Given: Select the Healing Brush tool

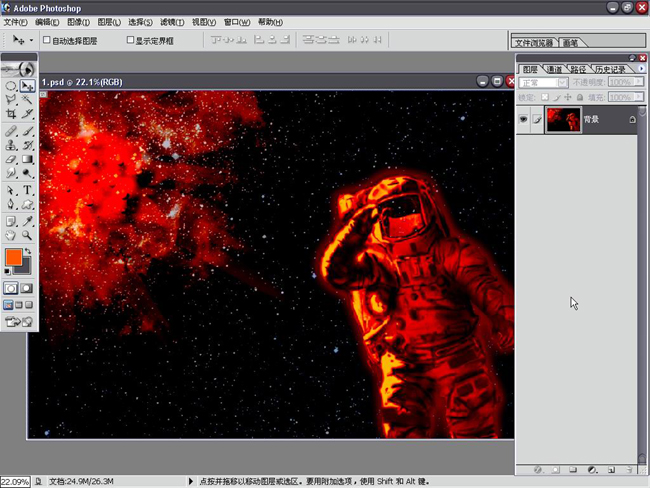Looking at the screenshot, I should [11, 131].
